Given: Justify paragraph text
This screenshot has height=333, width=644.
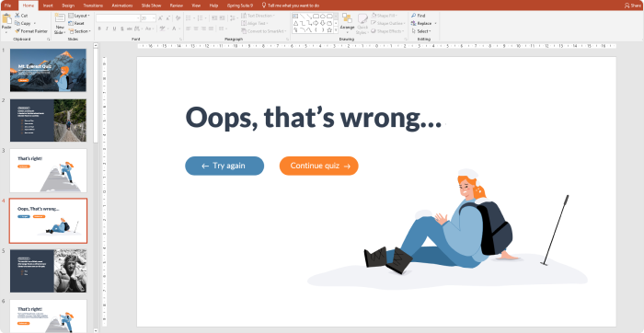Looking at the screenshot, I should tap(211, 29).
